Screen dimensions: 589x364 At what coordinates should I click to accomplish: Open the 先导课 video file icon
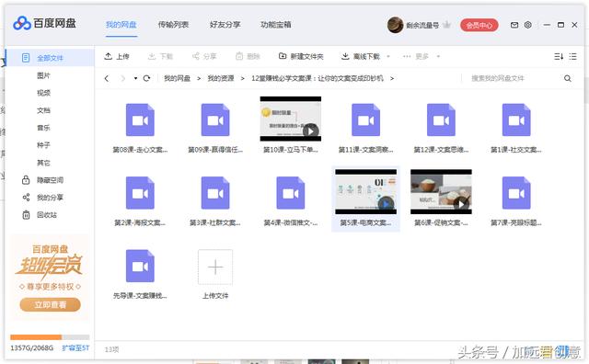pos(140,266)
